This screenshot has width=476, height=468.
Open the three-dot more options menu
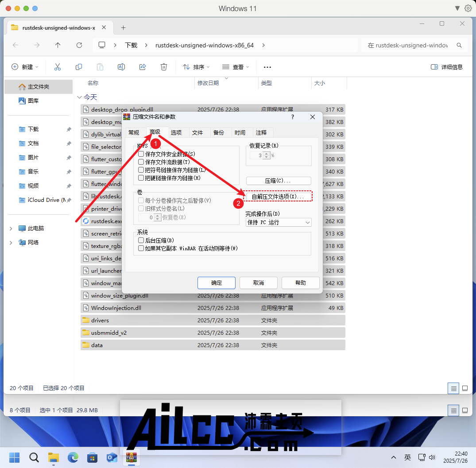(x=267, y=67)
